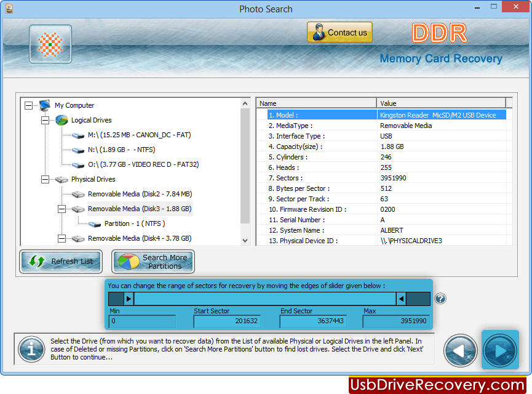Image resolution: width=532 pixels, height=394 pixels.
Task: Click the M:\ drive icon
Action: (78, 135)
